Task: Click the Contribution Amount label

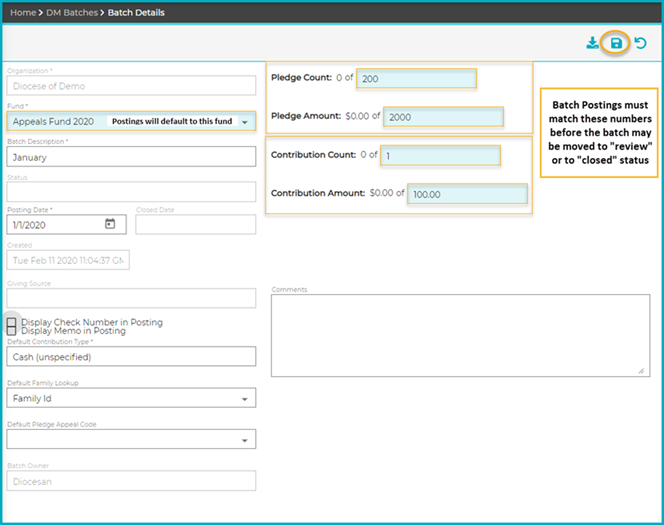Action: [x=318, y=193]
